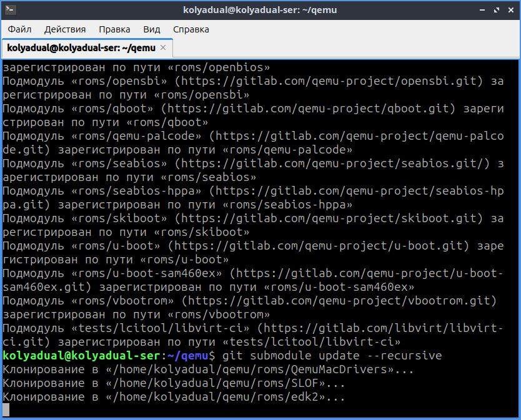Click the qboot.git URL in the output
The height and width of the screenshot is (420, 521).
pyautogui.click(x=308, y=109)
